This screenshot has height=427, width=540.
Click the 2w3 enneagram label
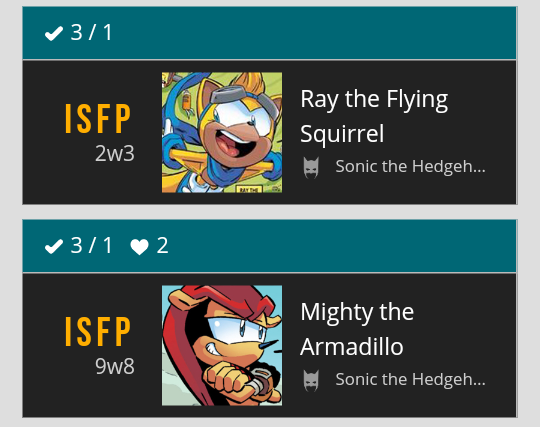click(x=115, y=153)
